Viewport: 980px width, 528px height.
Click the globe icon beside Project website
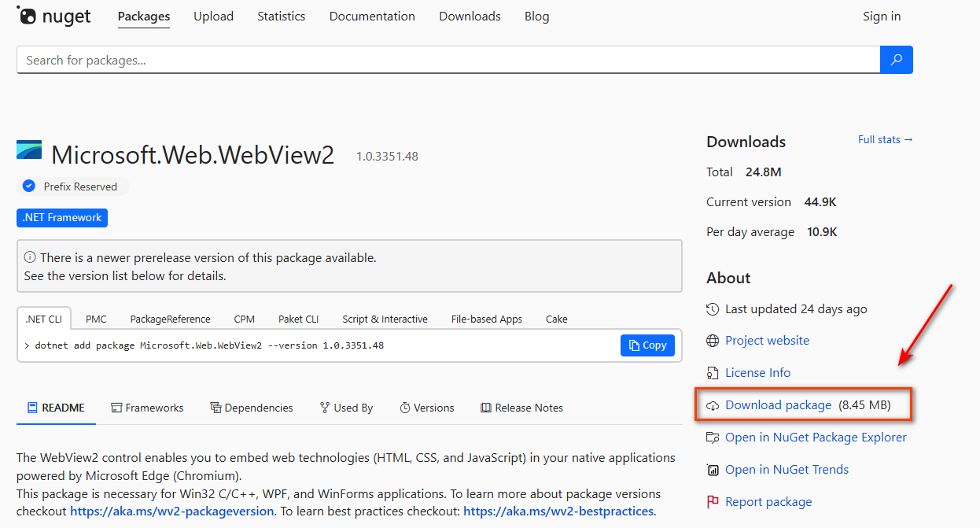(x=713, y=341)
